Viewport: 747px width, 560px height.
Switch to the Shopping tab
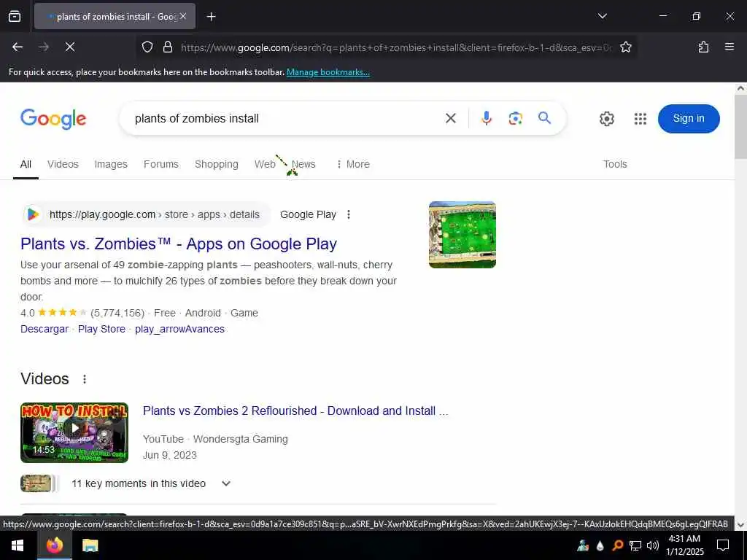[x=216, y=164]
